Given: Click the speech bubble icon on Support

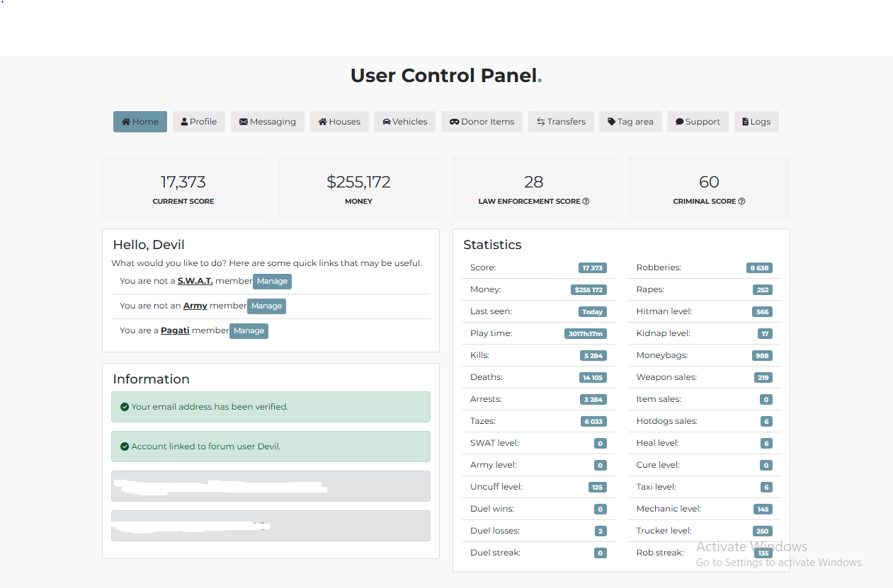Looking at the screenshot, I should [679, 122].
